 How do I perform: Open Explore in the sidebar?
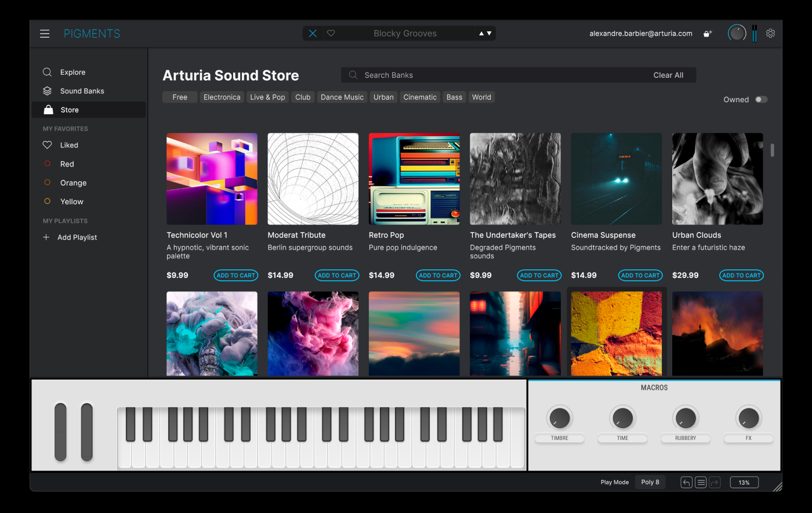coord(88,73)
